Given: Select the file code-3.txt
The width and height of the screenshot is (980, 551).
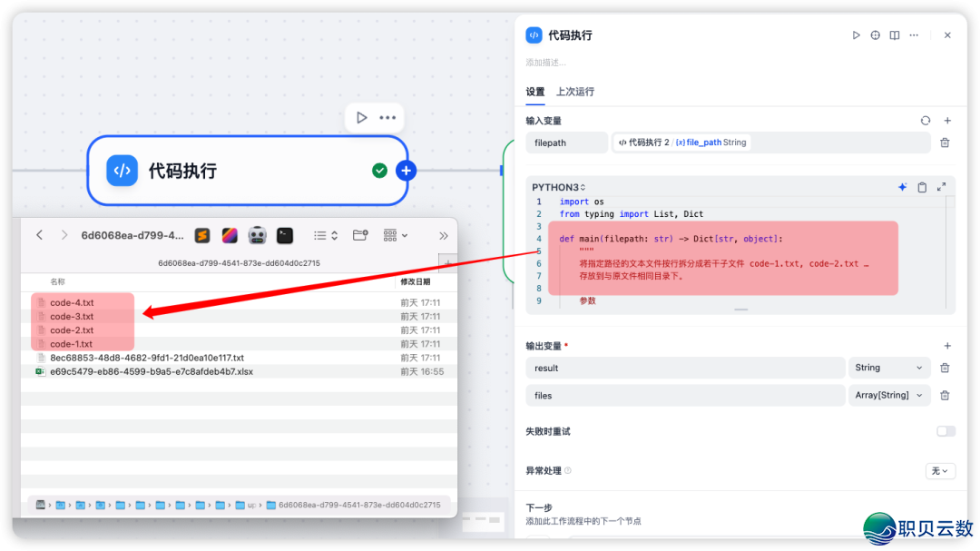Looking at the screenshot, I should (72, 317).
